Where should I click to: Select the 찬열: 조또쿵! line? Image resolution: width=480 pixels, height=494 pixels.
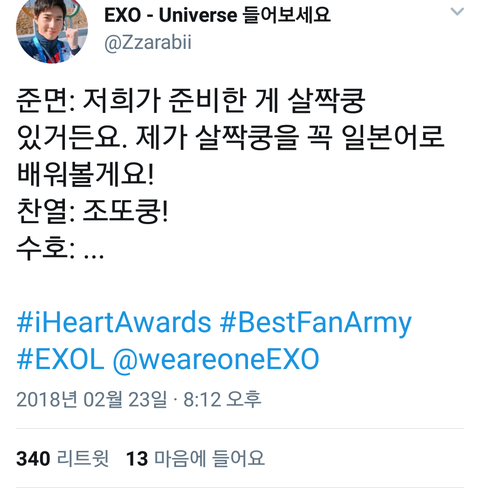[92, 211]
